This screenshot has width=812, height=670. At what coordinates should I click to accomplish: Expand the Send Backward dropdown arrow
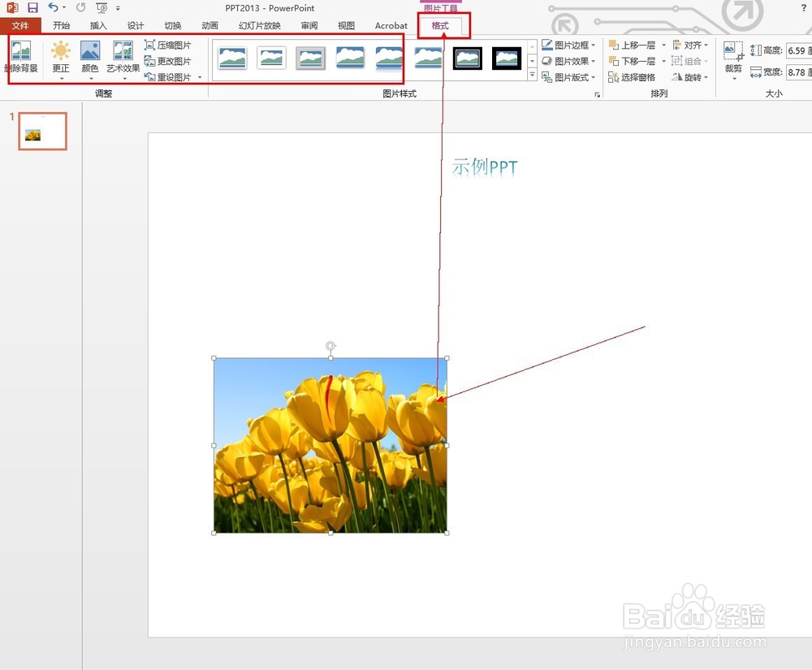[664, 61]
